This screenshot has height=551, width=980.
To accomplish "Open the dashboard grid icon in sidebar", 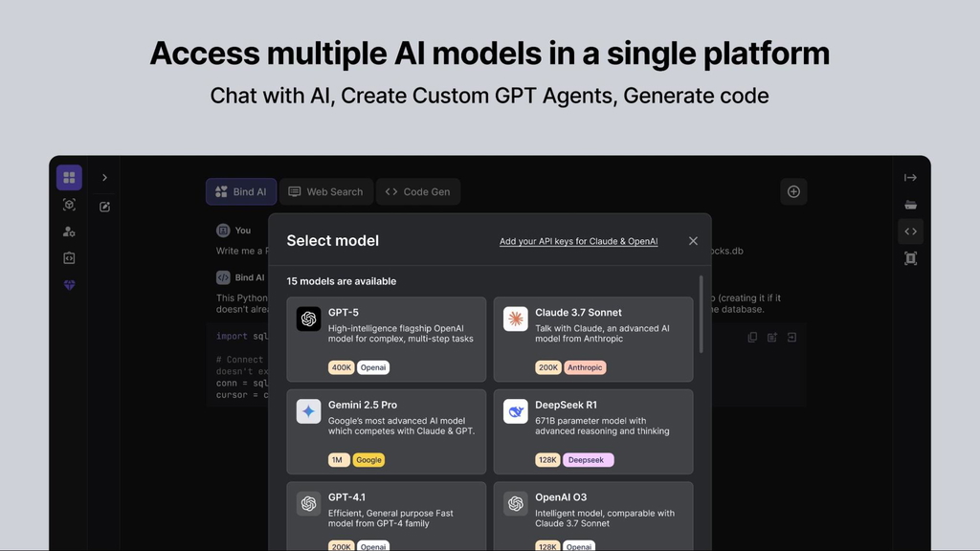I will coord(69,178).
